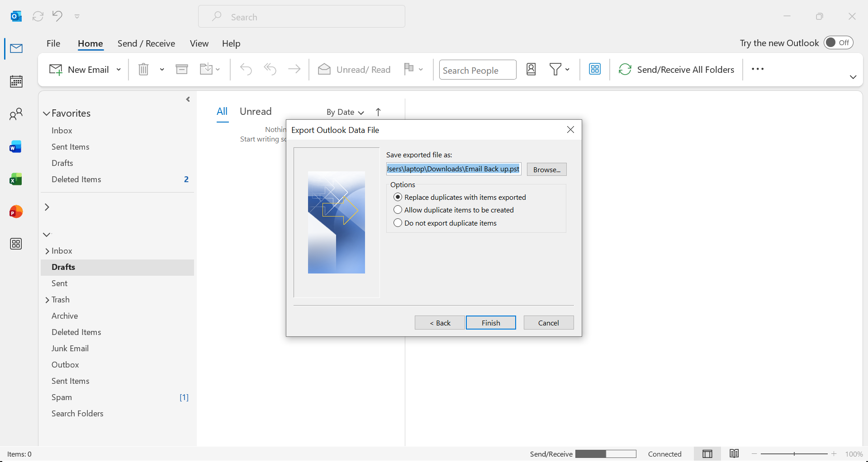This screenshot has width=868, height=462.
Task: Click the Reply arrow icon
Action: pos(246,69)
